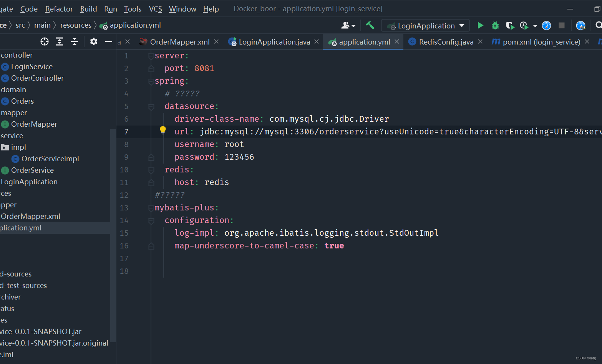Collapse the redis block fold marker

tap(151, 170)
